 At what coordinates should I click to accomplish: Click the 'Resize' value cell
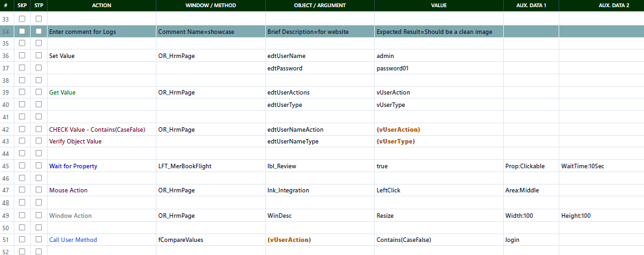(439, 215)
